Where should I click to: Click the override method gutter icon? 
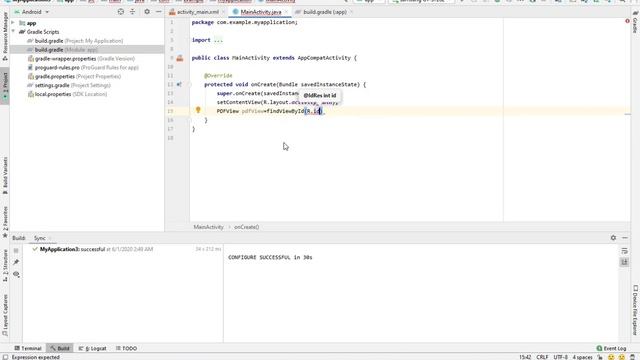tap(179, 84)
